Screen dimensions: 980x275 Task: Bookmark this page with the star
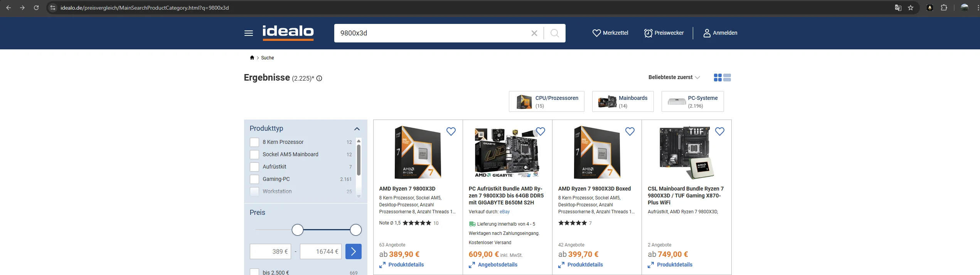(911, 8)
